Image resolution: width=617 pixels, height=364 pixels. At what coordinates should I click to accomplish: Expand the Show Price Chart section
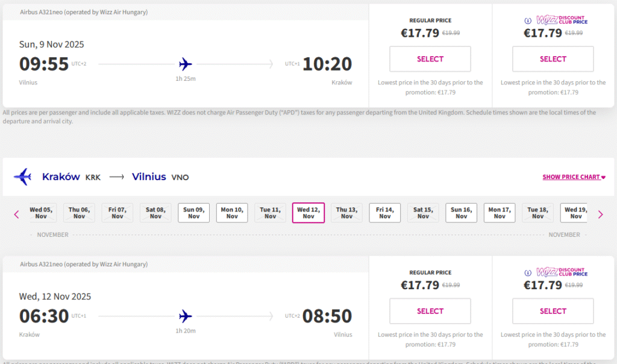[574, 177]
